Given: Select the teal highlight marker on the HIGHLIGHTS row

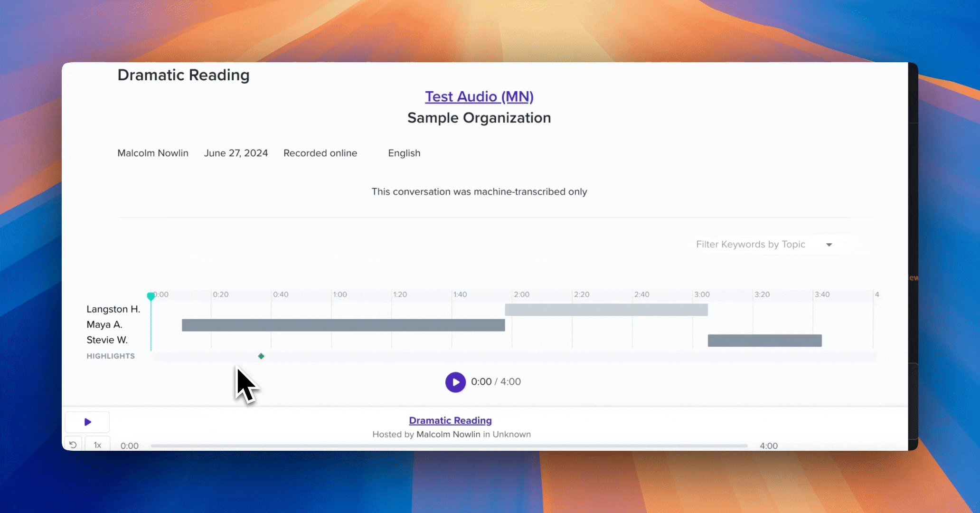Looking at the screenshot, I should (261, 356).
